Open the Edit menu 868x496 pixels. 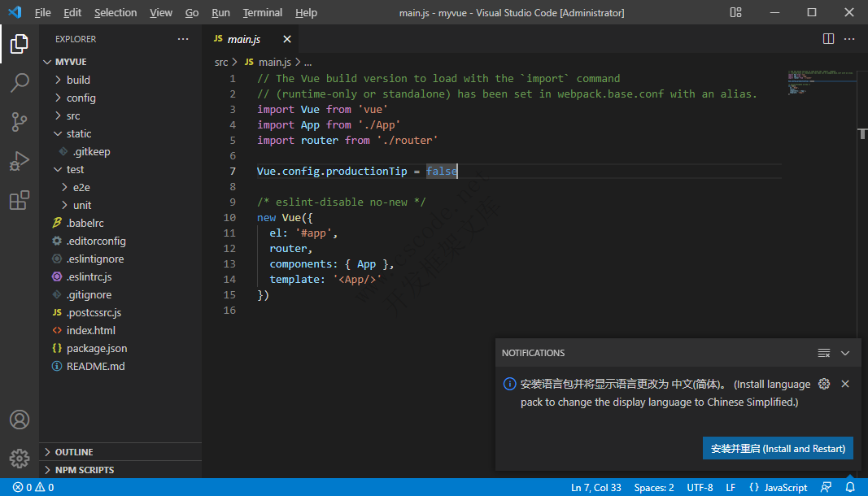(x=72, y=12)
